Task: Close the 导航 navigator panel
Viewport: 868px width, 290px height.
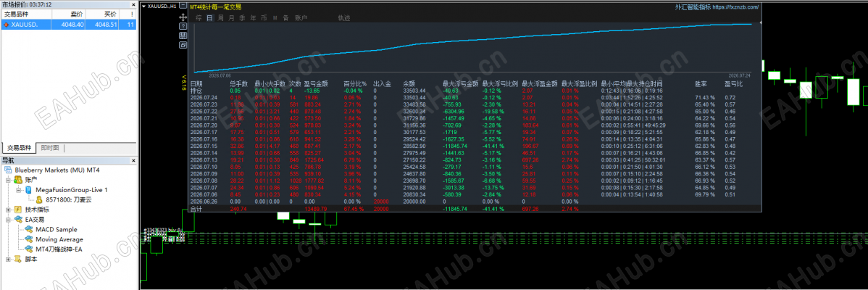Action: pos(133,160)
